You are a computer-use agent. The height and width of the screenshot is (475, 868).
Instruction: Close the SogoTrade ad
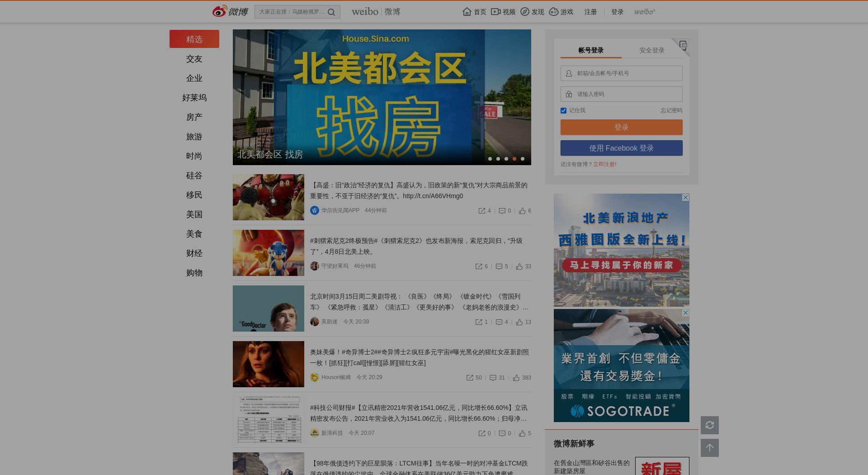click(x=685, y=313)
